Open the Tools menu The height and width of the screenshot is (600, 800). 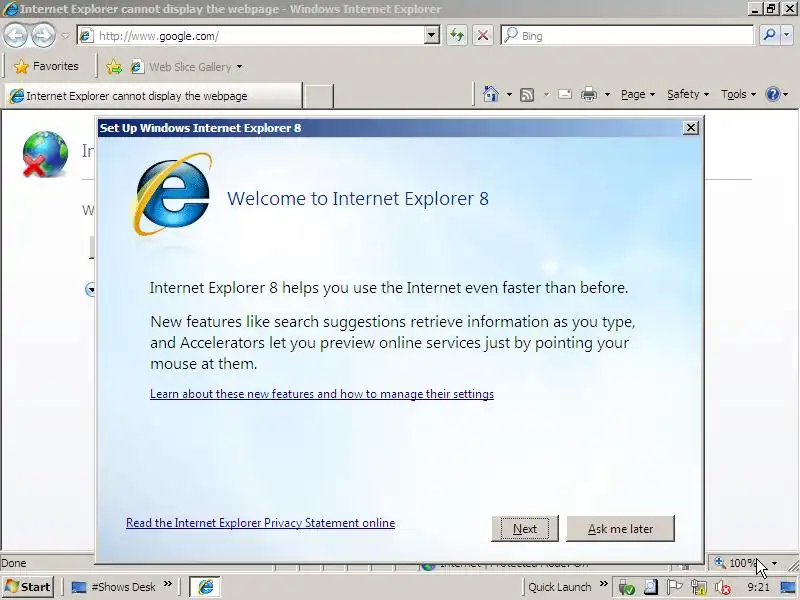point(738,94)
